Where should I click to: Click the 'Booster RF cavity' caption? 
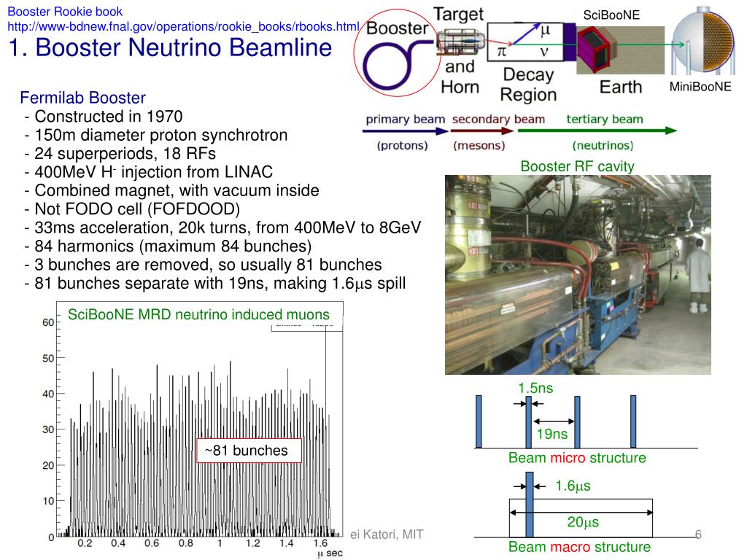[577, 166]
